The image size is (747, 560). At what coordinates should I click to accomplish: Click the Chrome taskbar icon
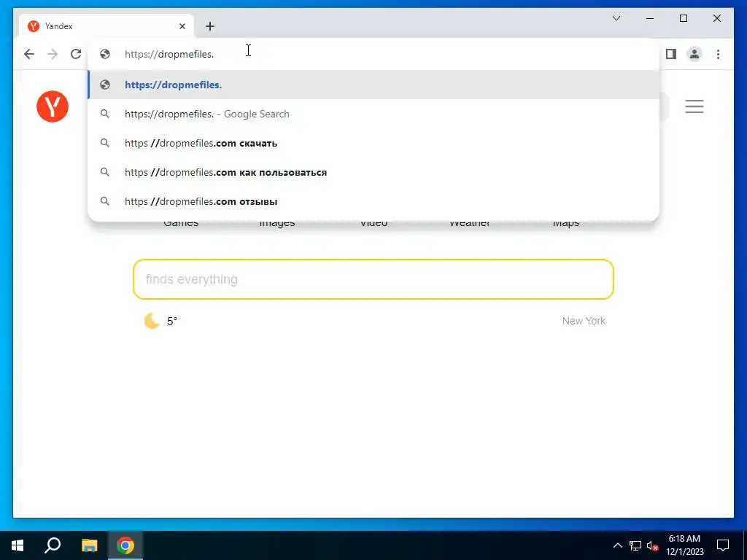[125, 545]
